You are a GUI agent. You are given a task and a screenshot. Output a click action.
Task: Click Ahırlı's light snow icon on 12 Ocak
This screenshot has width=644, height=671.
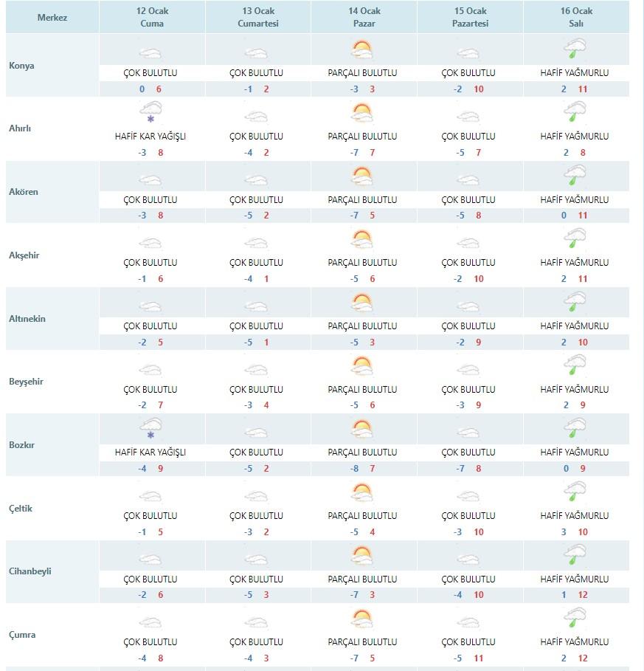150,112
